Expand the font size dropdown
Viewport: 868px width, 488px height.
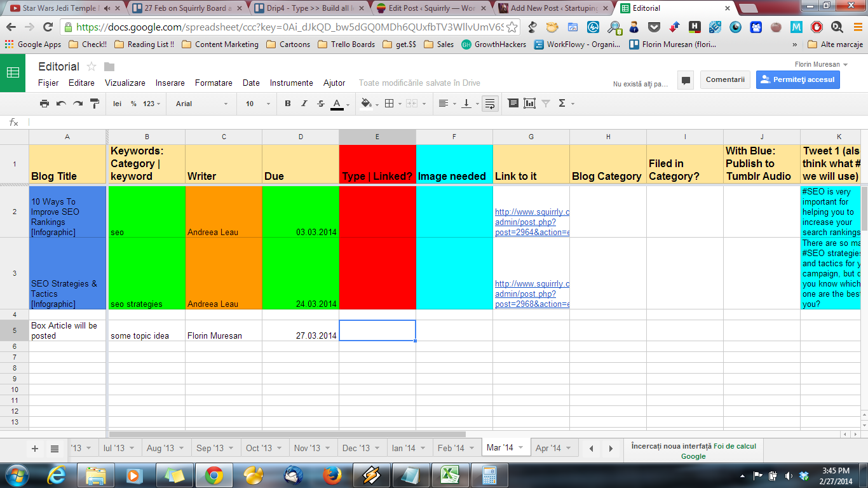(258, 104)
